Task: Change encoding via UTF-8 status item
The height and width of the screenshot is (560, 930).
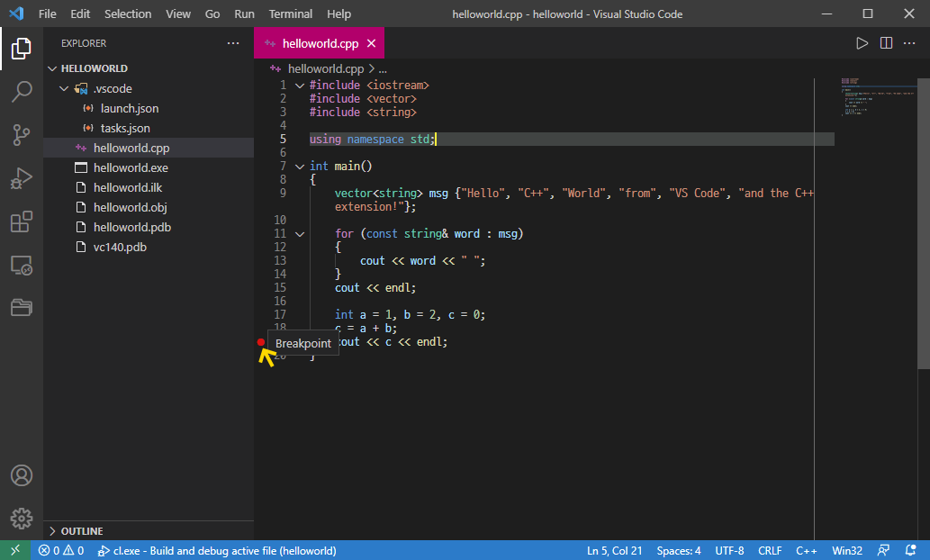Action: tap(729, 550)
